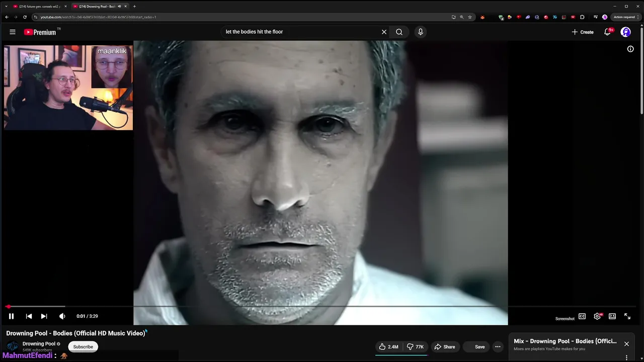This screenshot has height=362, width=644.
Task: Open the Chrome profile avatar
Action: coord(605,17)
